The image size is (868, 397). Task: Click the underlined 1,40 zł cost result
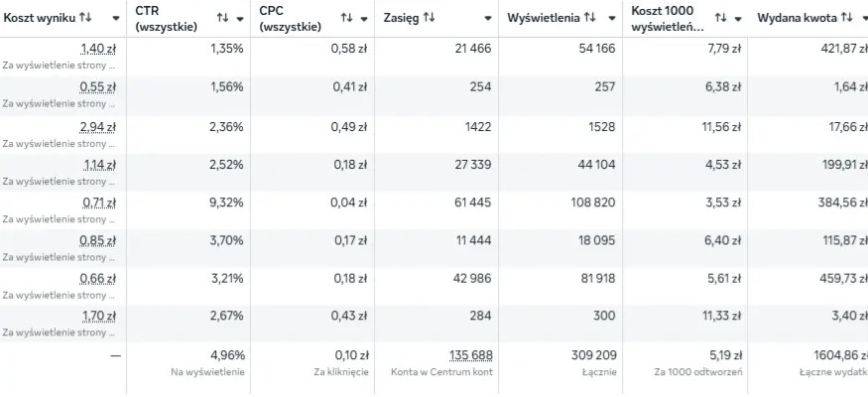click(x=99, y=49)
